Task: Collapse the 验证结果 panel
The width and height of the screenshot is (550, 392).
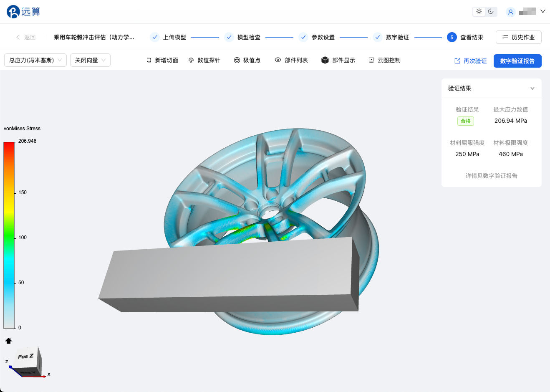Action: tap(532, 89)
